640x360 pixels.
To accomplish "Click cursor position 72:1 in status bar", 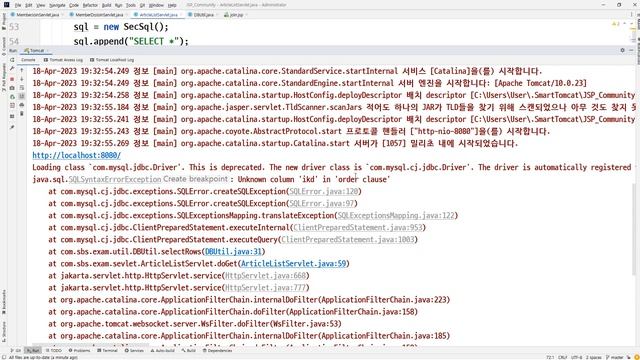I will pyautogui.click(x=550, y=358).
